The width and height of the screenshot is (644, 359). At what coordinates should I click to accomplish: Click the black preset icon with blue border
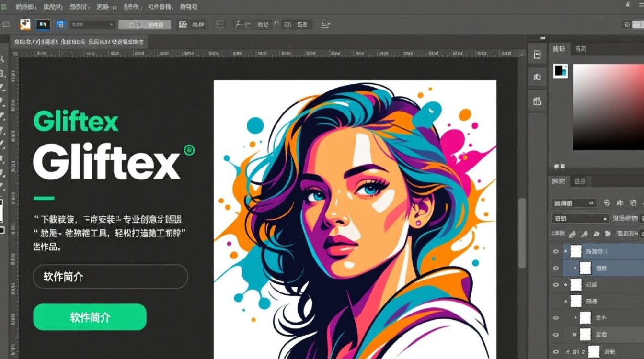pyautogui.click(x=43, y=24)
